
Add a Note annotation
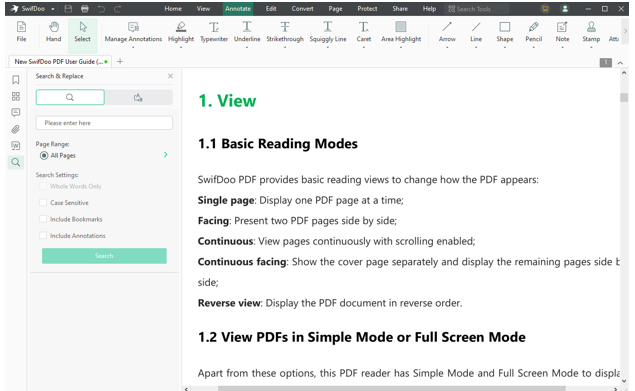[562, 32]
